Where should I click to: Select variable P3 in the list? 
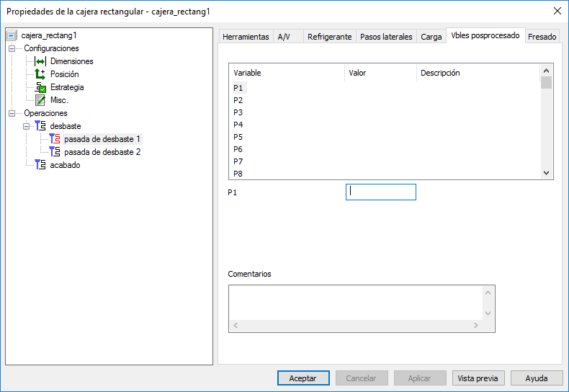(238, 112)
